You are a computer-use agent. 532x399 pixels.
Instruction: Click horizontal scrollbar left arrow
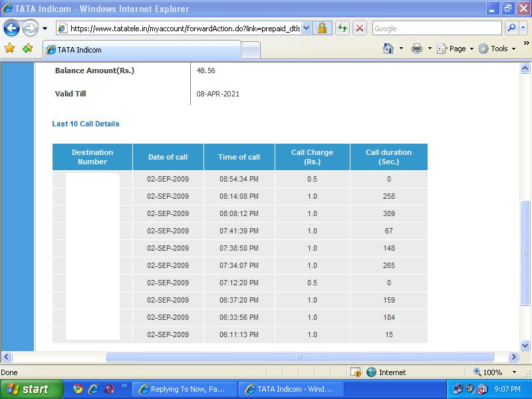tap(7, 357)
